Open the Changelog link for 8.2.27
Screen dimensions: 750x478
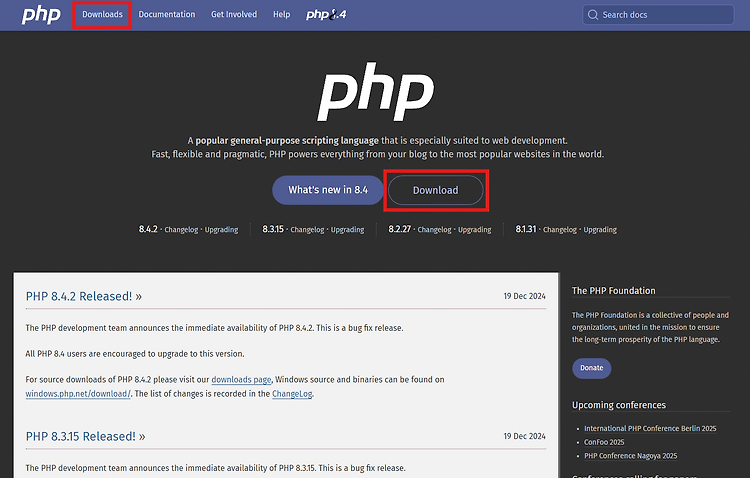pos(434,230)
